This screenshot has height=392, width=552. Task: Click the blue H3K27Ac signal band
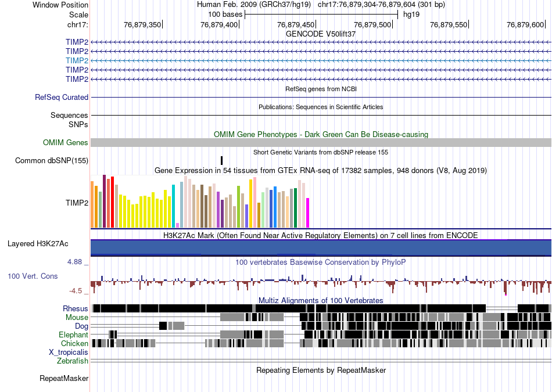[321, 247]
